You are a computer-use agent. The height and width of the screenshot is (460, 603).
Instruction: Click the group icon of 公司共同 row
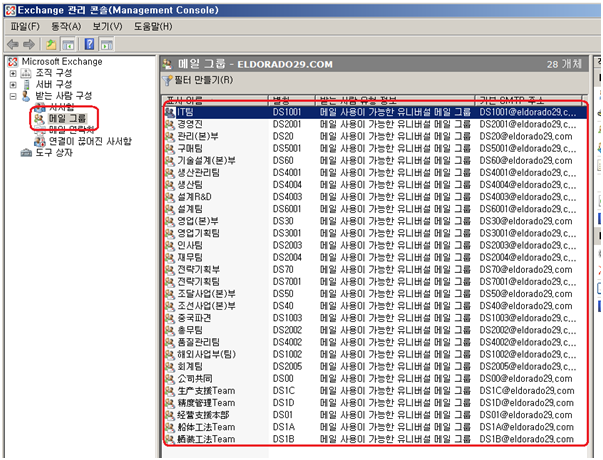coord(170,379)
